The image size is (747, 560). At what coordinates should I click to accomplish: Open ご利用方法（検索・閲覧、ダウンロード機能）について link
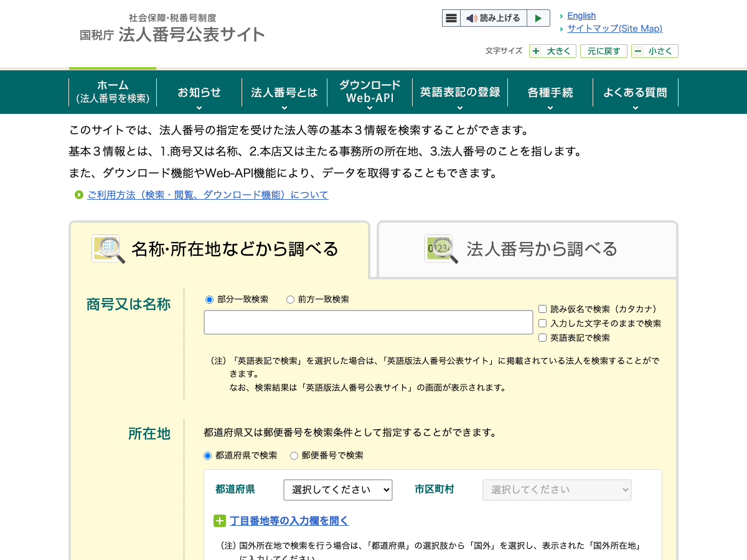208,195
